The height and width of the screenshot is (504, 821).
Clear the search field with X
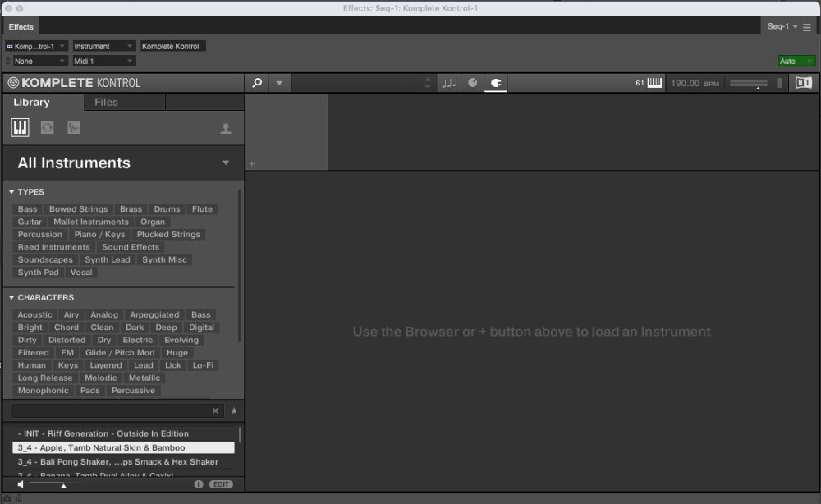tap(215, 411)
